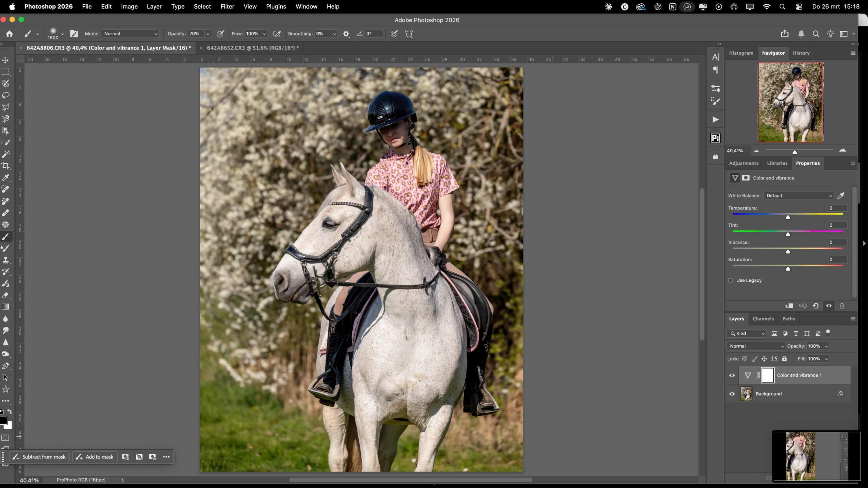Enable the Use Legacy checkbox
Screen dimensions: 868x488
[731, 280]
